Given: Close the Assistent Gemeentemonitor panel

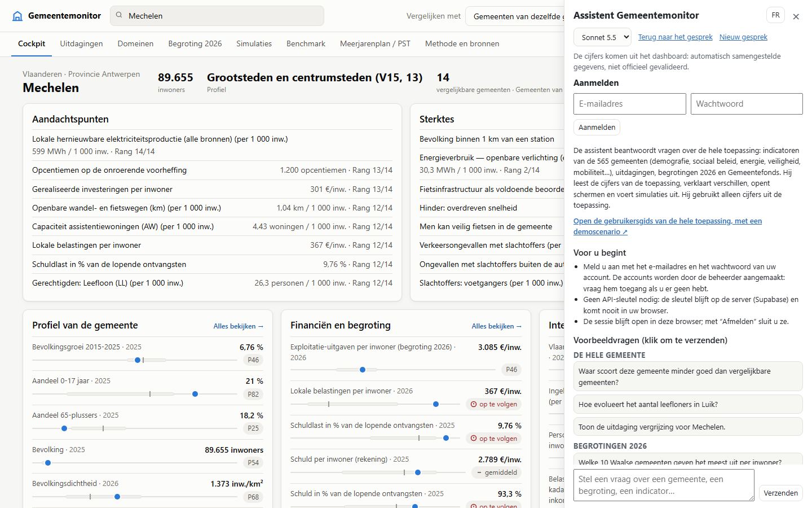Looking at the screenshot, I should pos(796,16).
